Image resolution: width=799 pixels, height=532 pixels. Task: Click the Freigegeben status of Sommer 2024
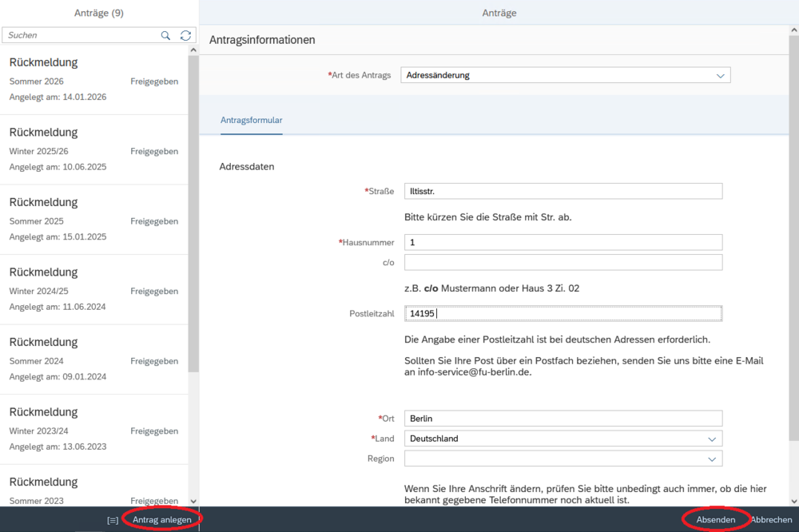click(x=154, y=361)
